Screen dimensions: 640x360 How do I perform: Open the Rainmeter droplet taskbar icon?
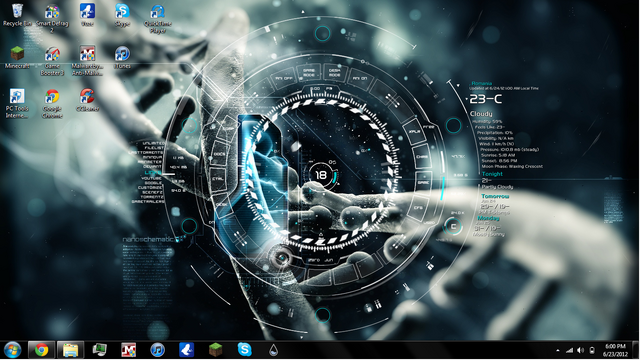pos(273,350)
